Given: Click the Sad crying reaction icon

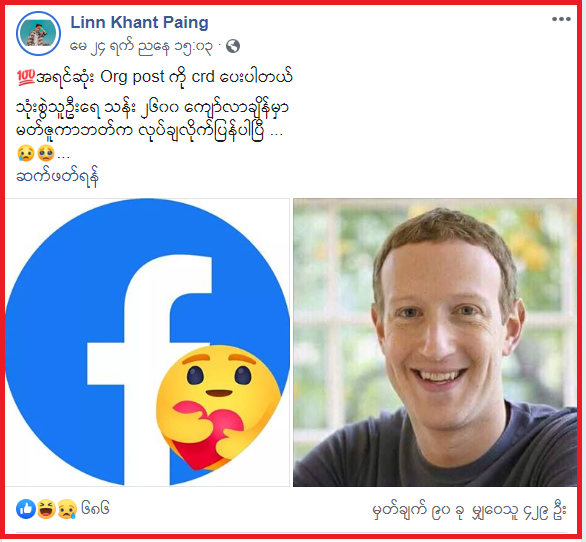Looking at the screenshot, I should tap(67, 509).
